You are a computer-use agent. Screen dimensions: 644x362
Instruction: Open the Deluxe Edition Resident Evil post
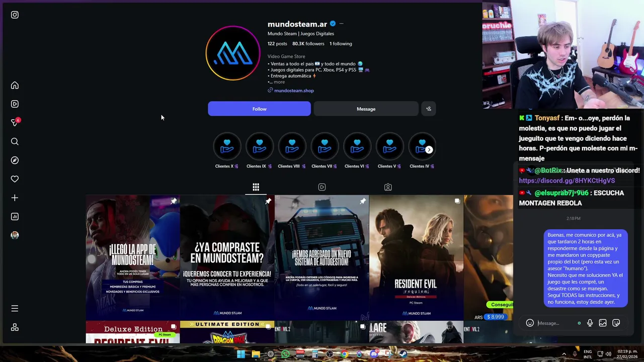[132, 332]
